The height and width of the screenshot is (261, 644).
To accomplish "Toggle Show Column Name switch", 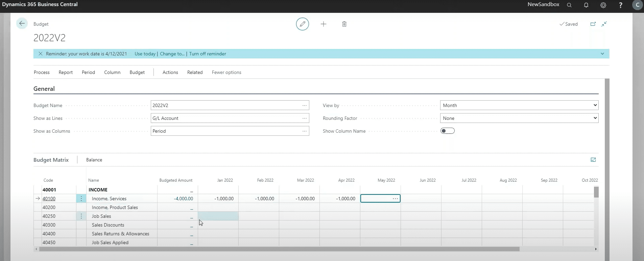I will [447, 131].
